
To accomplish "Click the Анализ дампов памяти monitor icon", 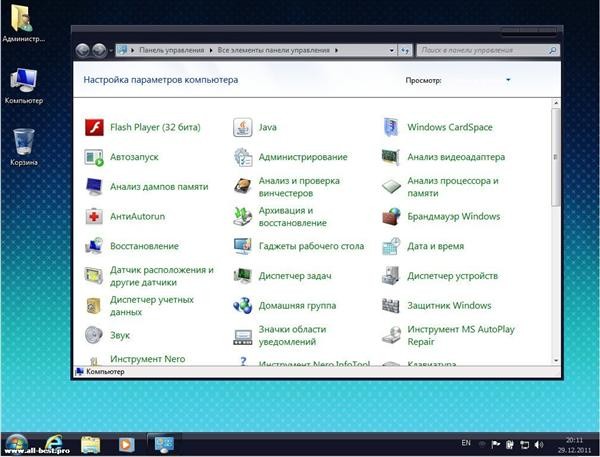I will point(94,187).
